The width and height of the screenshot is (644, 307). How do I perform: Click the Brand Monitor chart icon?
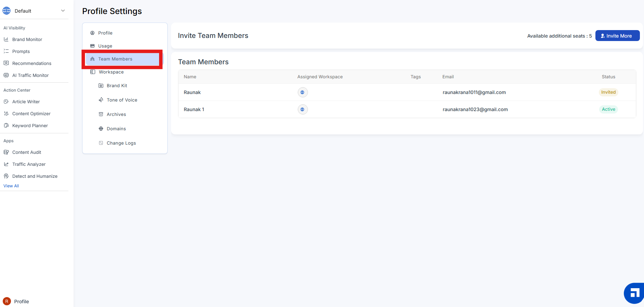6,39
